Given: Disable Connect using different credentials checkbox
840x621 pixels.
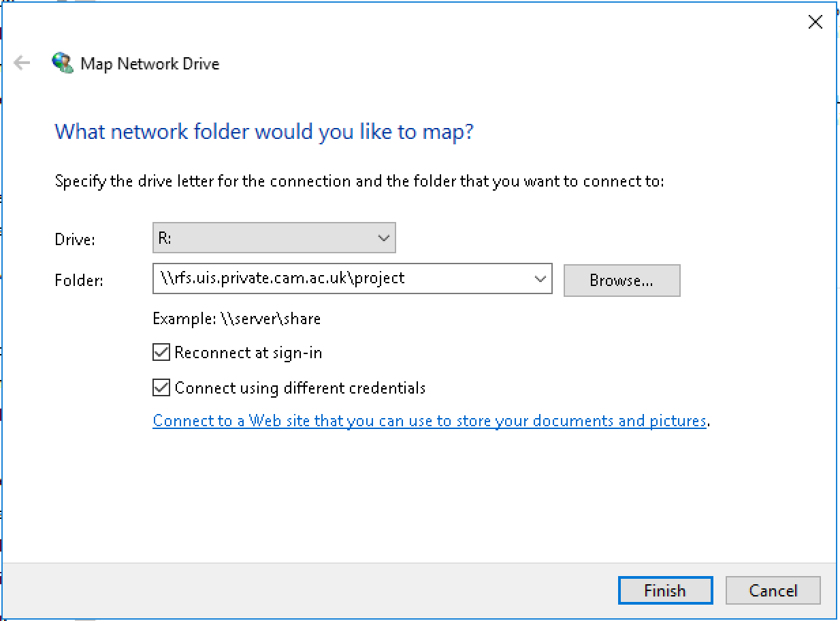Looking at the screenshot, I should (x=161, y=388).
